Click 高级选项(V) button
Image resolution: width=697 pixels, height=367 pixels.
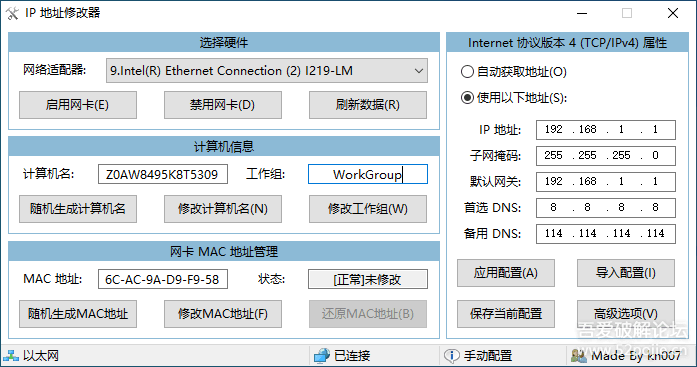[x=626, y=314]
